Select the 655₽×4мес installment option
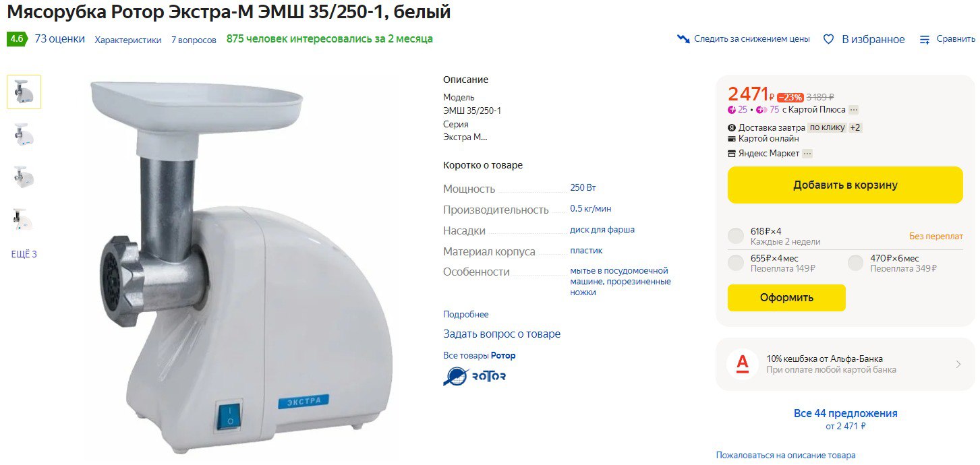The height and width of the screenshot is (465, 980). coord(736,263)
